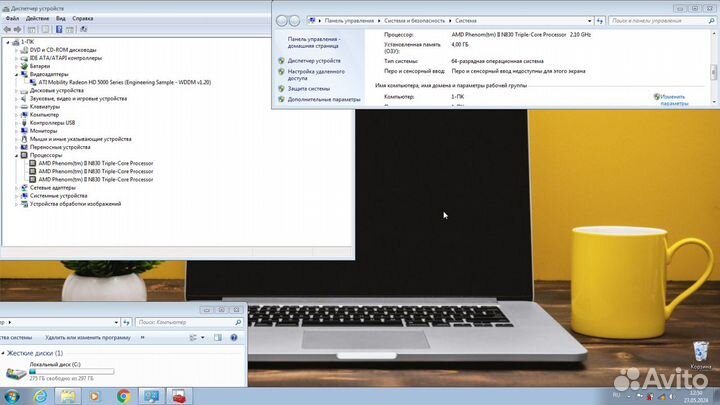Open Настройка удаленного доступа link
The width and height of the screenshot is (720, 405).
pos(316,75)
